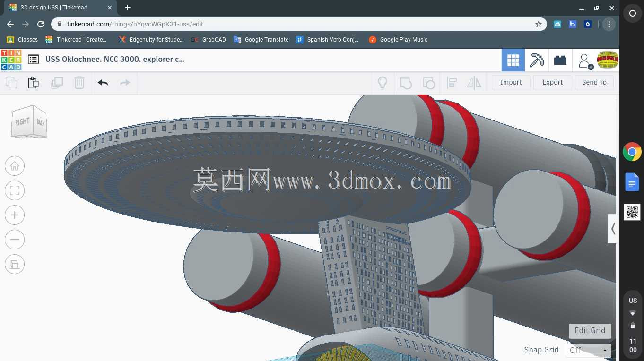
Task: Open a new browser tab
Action: [128, 8]
